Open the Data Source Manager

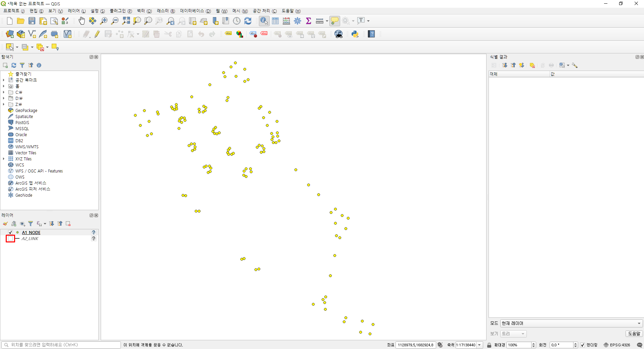10,34
